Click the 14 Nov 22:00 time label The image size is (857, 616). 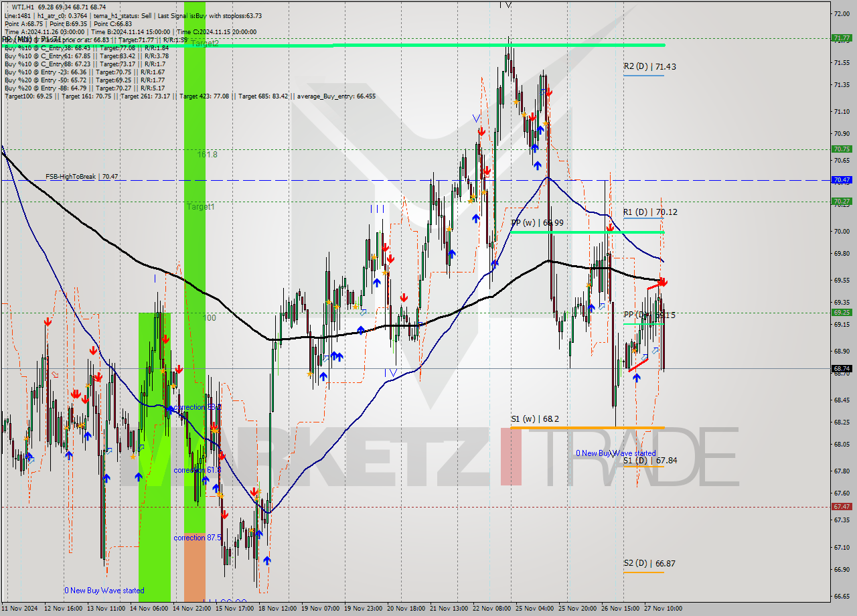tap(193, 609)
